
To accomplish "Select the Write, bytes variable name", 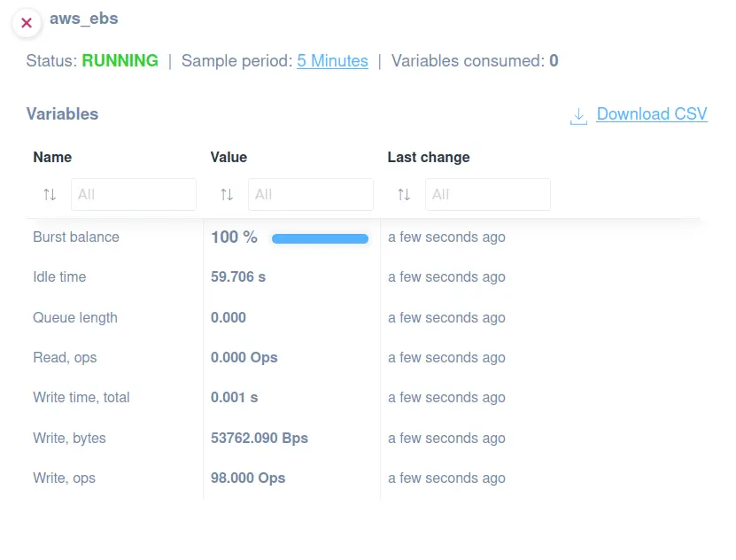I will (x=69, y=439).
